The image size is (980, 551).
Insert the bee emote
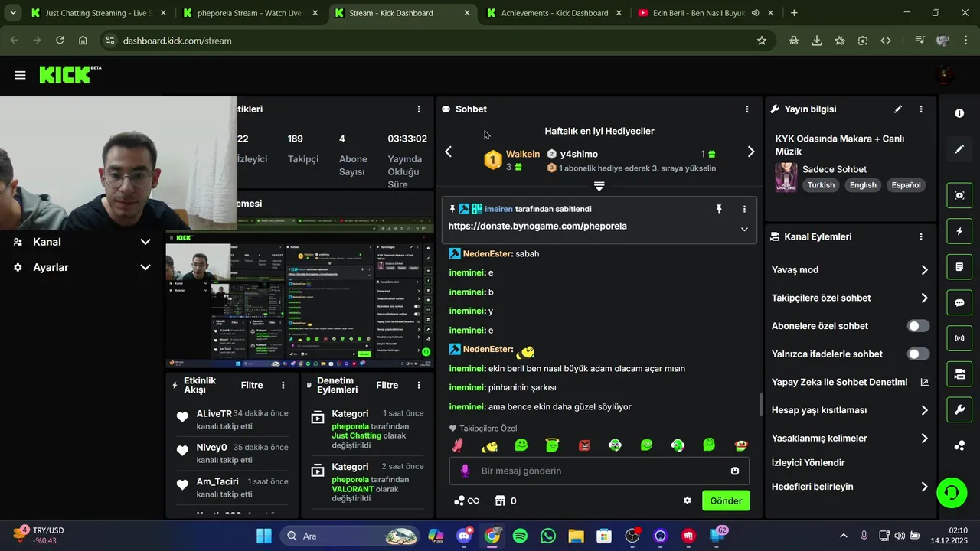point(489,445)
